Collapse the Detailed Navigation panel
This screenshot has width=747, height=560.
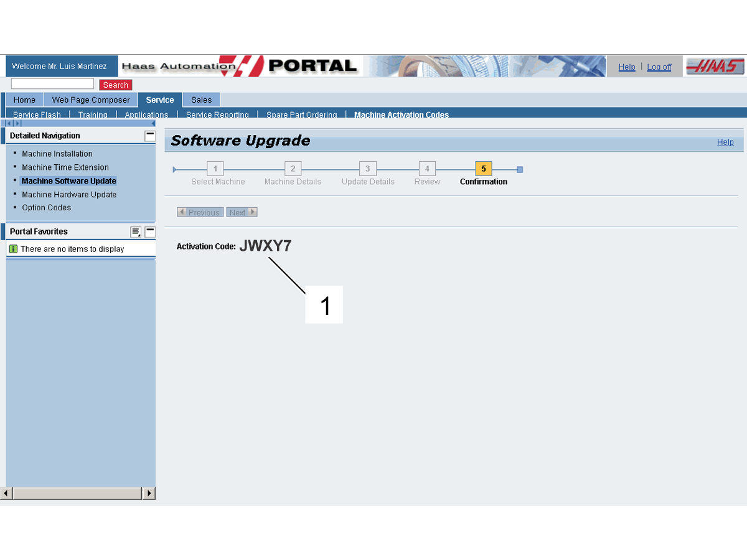(150, 136)
